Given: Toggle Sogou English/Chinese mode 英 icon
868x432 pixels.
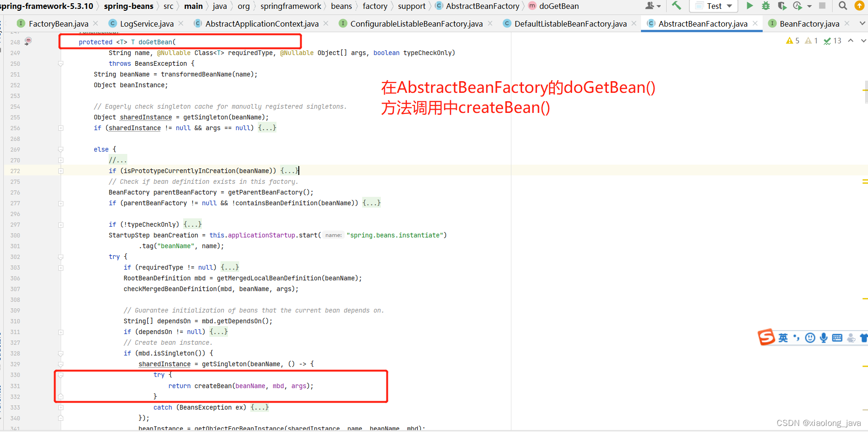Looking at the screenshot, I should tap(783, 338).
